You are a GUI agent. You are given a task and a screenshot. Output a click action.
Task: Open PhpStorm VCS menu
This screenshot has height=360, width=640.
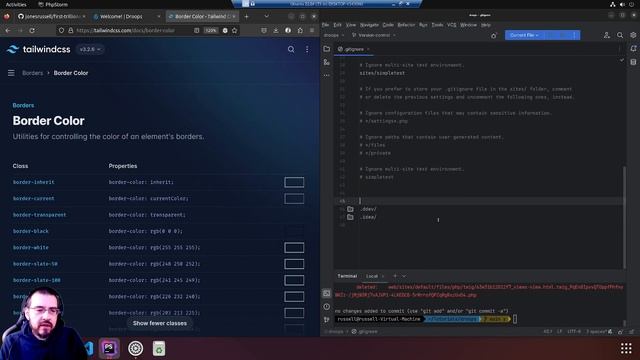point(451,25)
